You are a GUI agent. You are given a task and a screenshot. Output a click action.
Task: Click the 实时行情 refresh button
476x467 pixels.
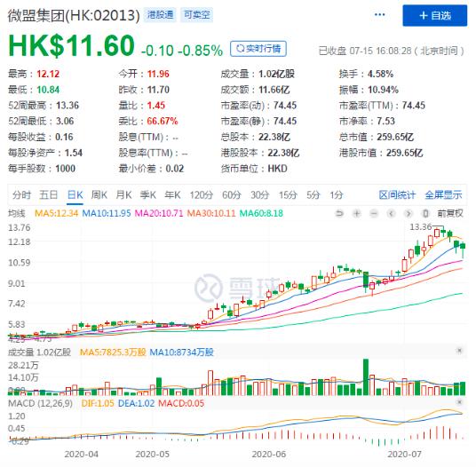[258, 49]
